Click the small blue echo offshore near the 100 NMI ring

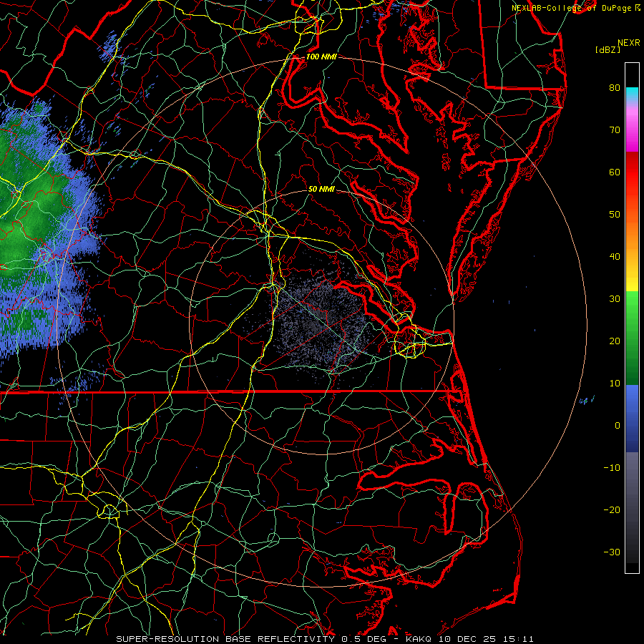click(x=587, y=399)
